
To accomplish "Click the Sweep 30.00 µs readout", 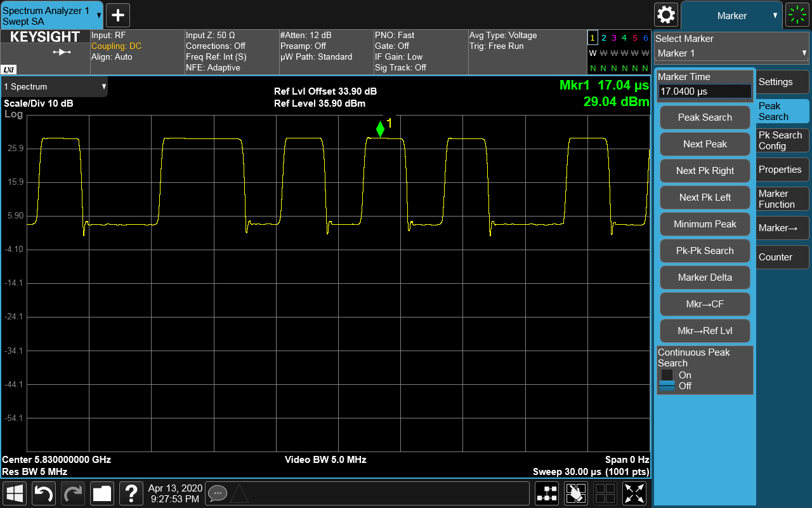I will pyautogui.click(x=591, y=472).
